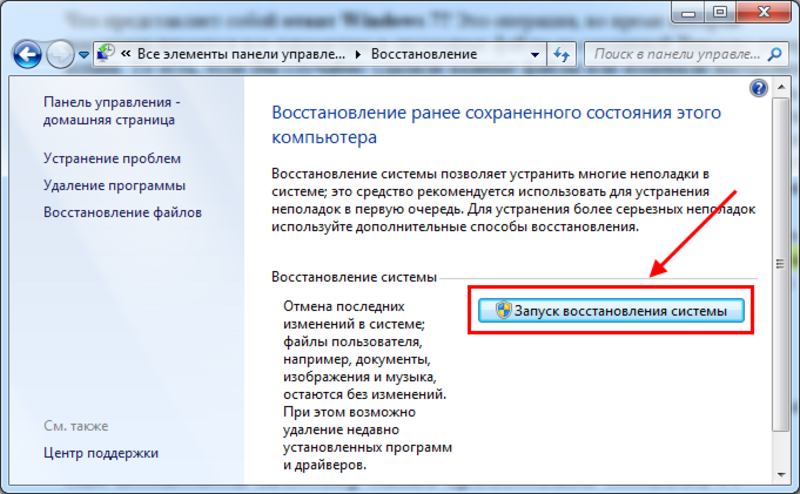The height and width of the screenshot is (494, 800).
Task: Open the address bar history dropdown
Action: point(535,55)
